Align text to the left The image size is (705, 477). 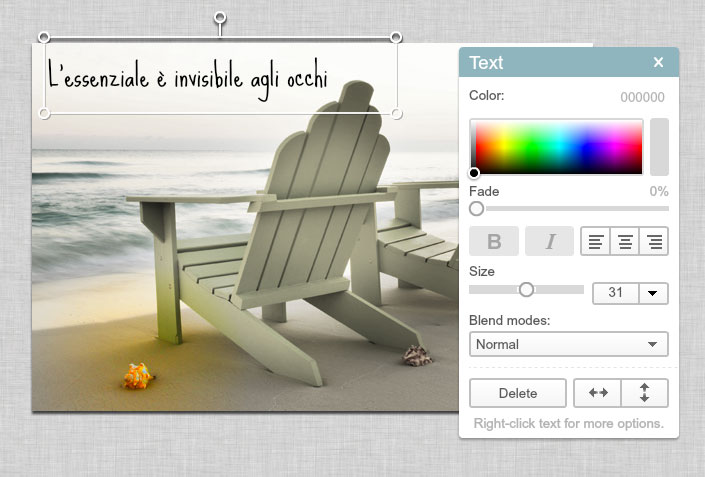pos(596,241)
